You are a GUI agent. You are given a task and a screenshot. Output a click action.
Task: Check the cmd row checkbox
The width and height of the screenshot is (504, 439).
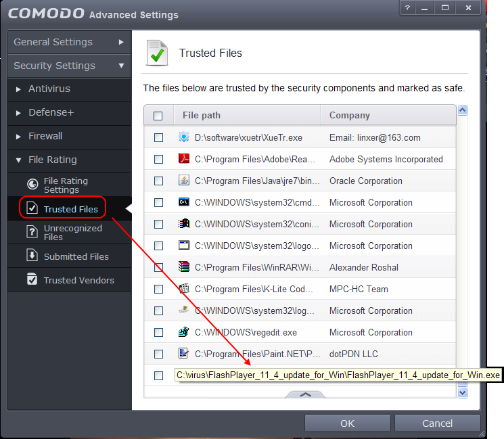coord(158,202)
